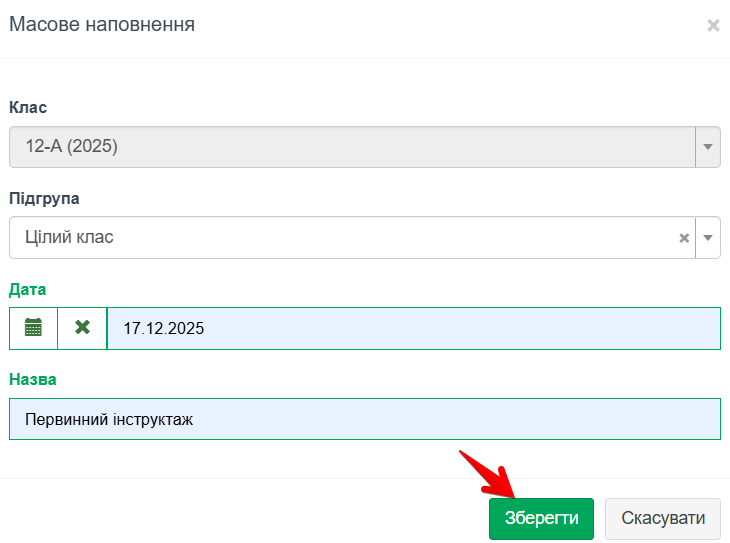The width and height of the screenshot is (730, 543).
Task: Focus the date field showing 17.12.2025
Action: 412,328
